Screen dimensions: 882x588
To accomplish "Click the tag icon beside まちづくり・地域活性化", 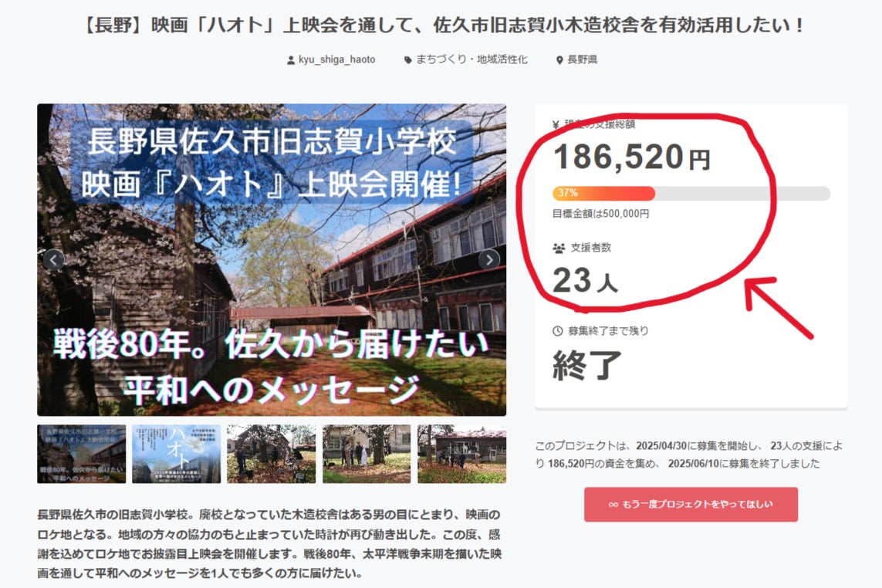I will [408, 60].
